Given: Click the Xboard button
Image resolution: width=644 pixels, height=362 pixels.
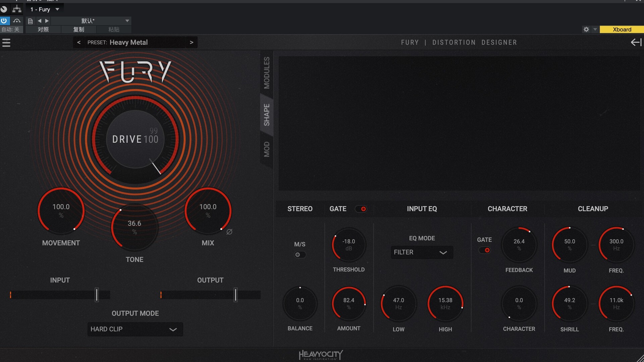Looking at the screenshot, I should [x=622, y=29].
